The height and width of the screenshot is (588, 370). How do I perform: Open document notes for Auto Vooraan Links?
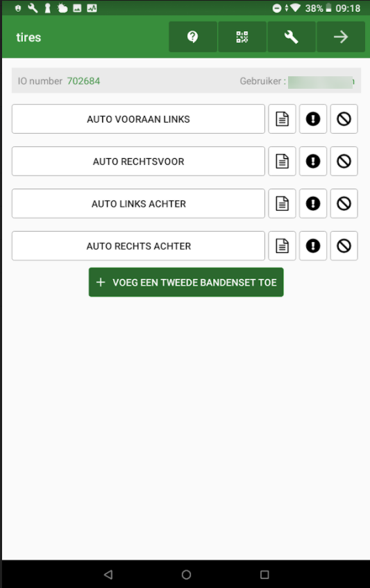(283, 119)
